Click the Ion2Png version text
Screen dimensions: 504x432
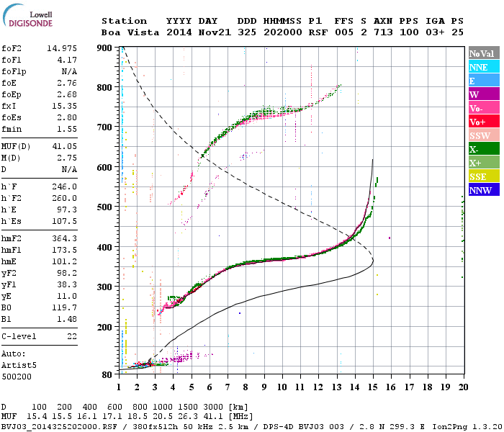coord(467,427)
